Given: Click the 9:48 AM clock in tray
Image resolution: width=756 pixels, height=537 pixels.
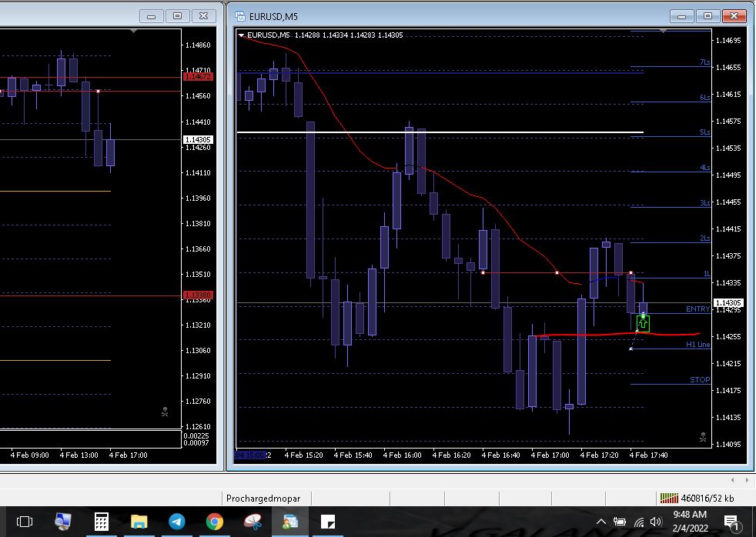Looking at the screenshot, I should point(690,515).
